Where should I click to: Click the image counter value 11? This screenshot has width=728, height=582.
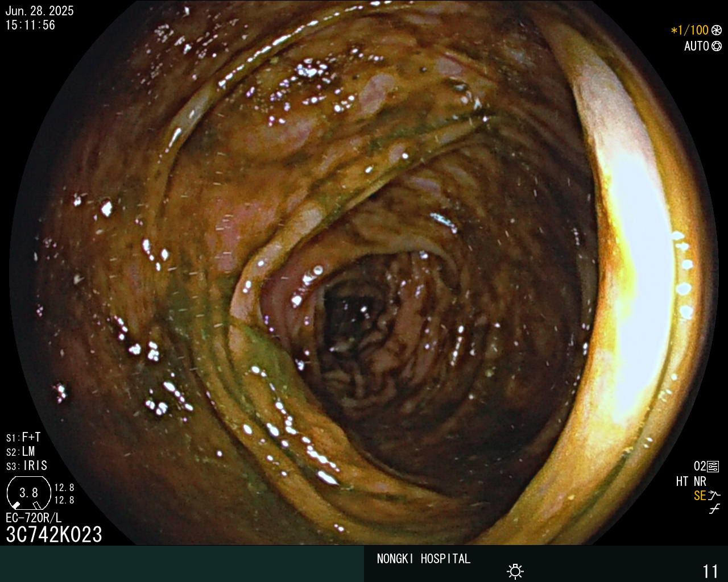(x=711, y=571)
